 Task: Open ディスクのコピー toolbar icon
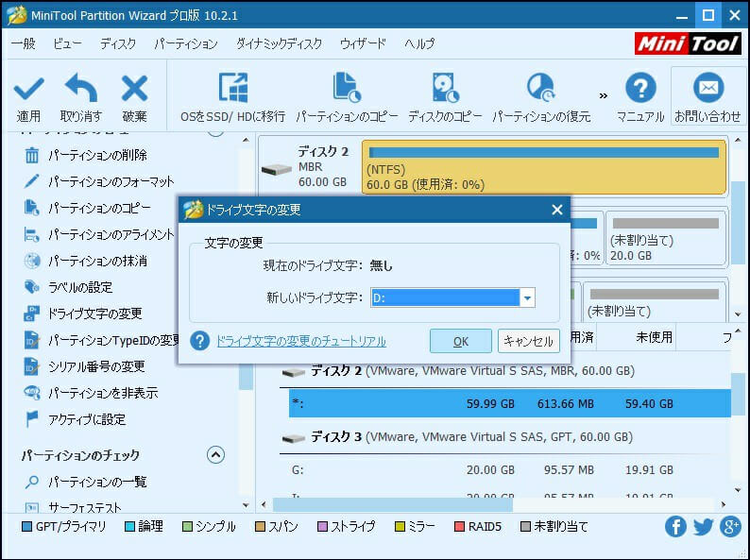[x=445, y=87]
